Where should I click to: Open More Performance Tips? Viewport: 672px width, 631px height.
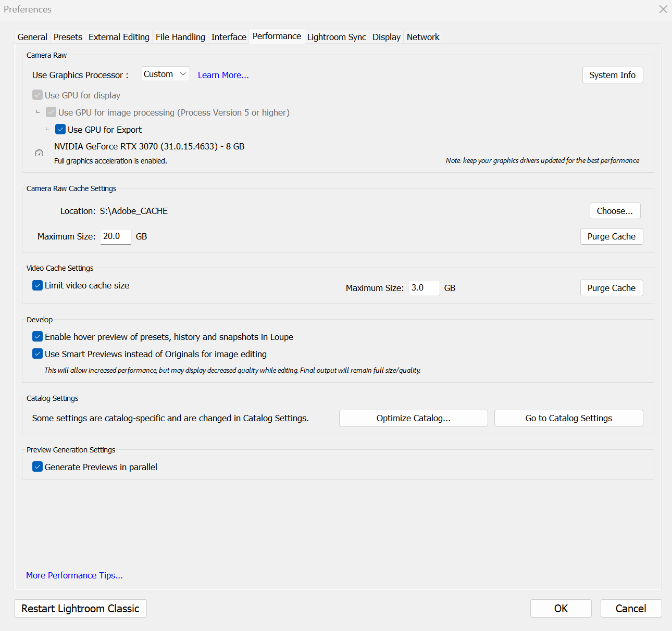74,575
